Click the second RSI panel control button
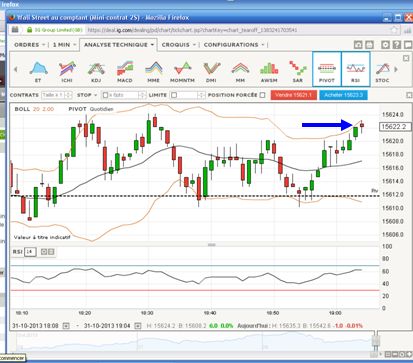This screenshot has width=413, height=363. tap(51, 252)
